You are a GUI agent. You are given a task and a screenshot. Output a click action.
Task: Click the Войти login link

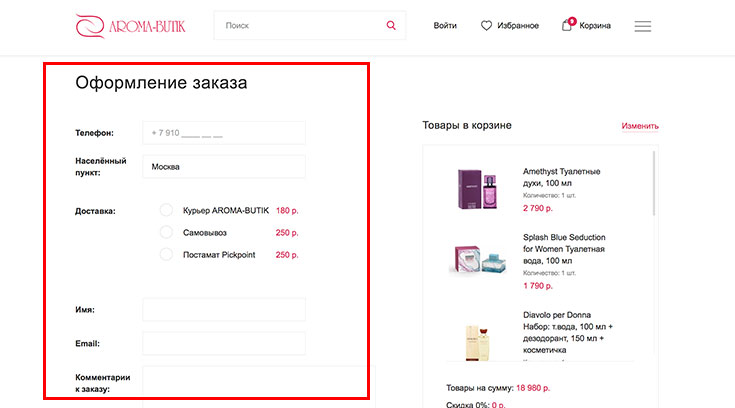tap(445, 26)
